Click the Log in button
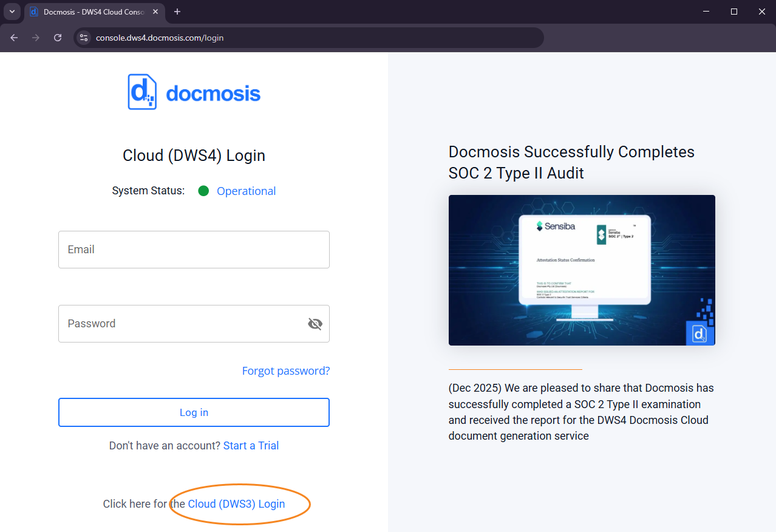Screen dimensions: 776x532 pos(194,412)
